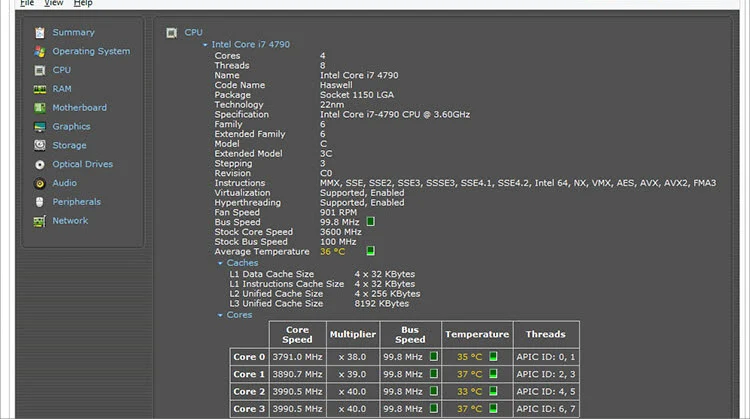The image size is (750, 419).
Task: Click the APIC ID: 6, 7 cell
Action: coord(546,409)
